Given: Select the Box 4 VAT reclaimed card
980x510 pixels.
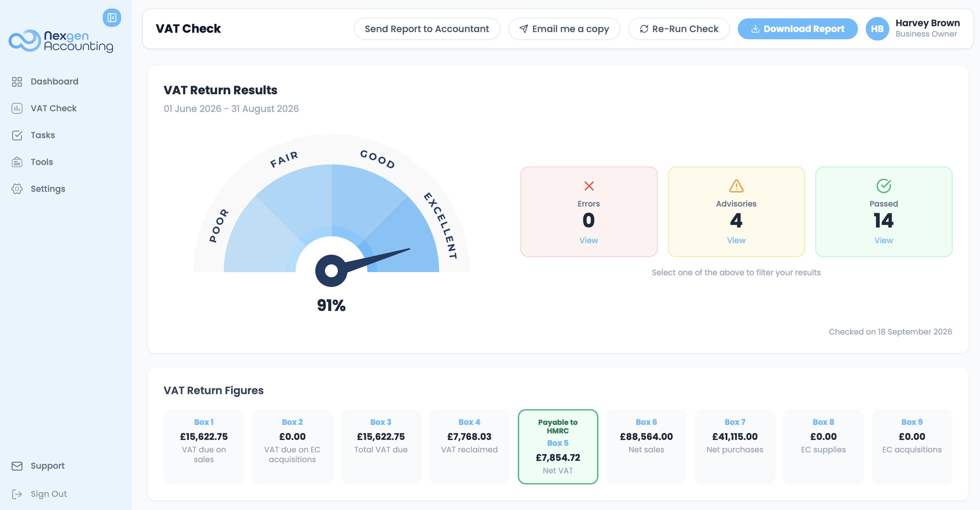Looking at the screenshot, I should (469, 446).
